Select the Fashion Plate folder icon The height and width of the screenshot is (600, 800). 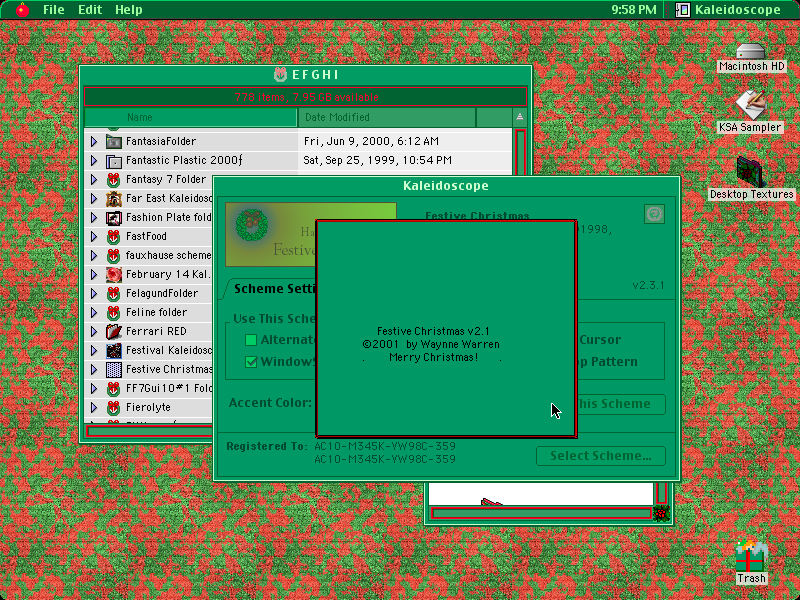pos(113,218)
